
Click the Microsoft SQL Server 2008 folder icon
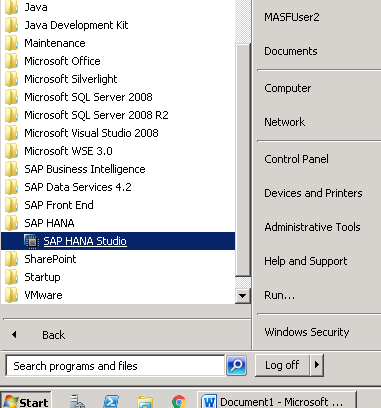click(x=11, y=97)
